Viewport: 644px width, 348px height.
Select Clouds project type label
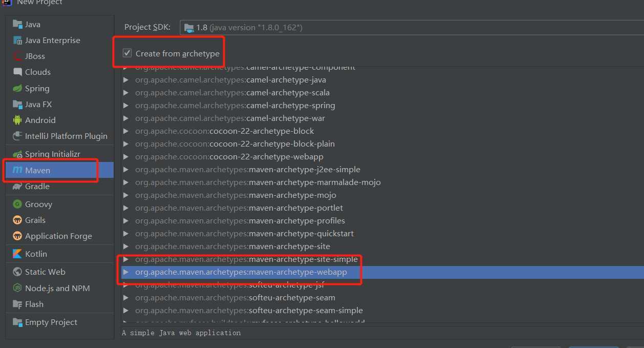click(x=38, y=72)
